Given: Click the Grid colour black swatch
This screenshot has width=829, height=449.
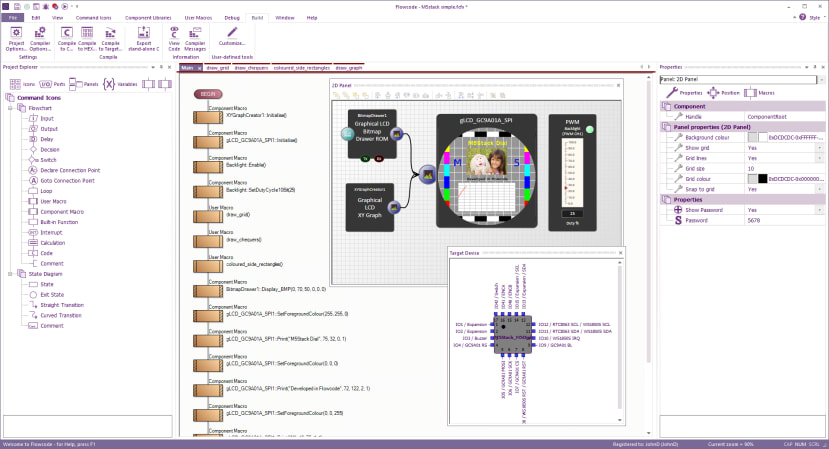Looking at the screenshot, I should 762,179.
